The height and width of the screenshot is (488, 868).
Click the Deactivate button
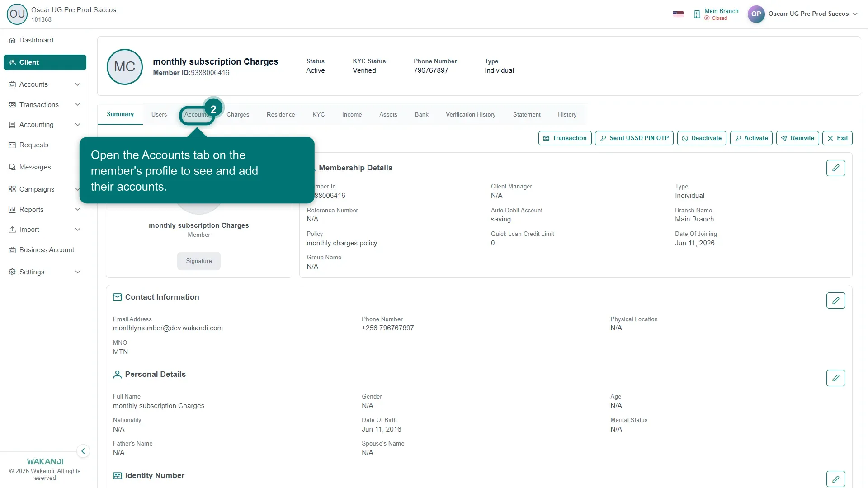702,138
